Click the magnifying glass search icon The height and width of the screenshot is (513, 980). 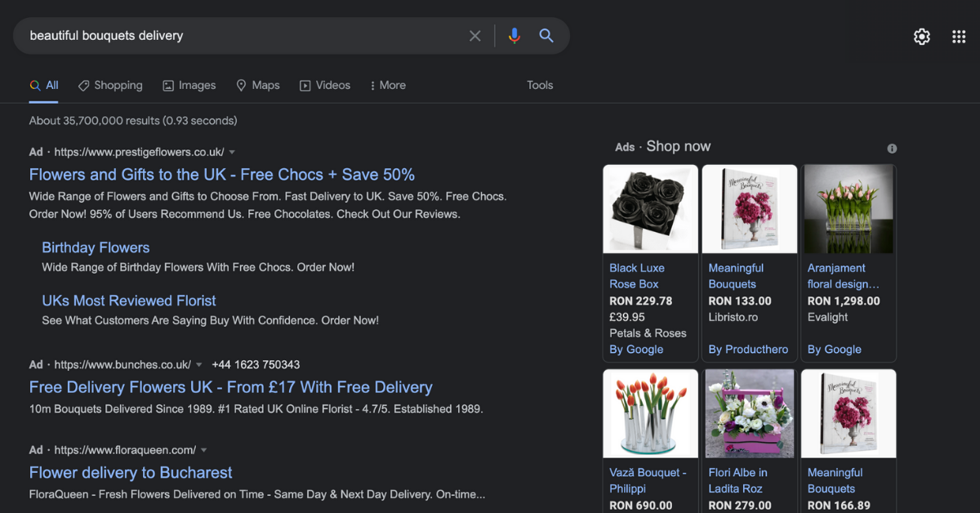(x=546, y=36)
